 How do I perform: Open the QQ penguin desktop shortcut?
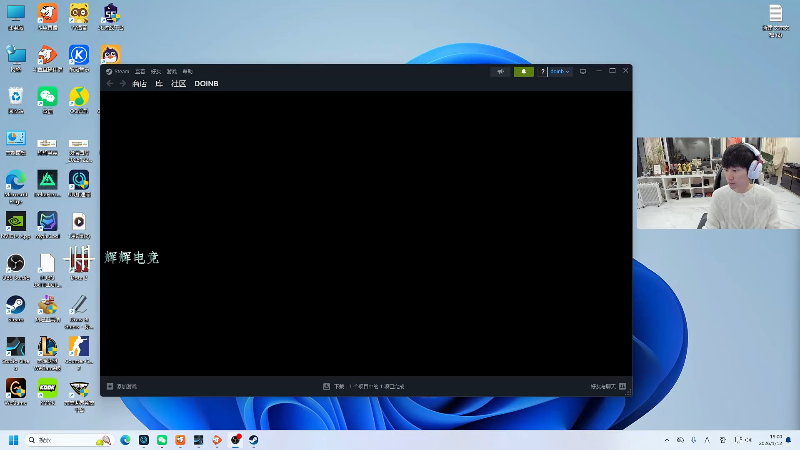pos(111,55)
